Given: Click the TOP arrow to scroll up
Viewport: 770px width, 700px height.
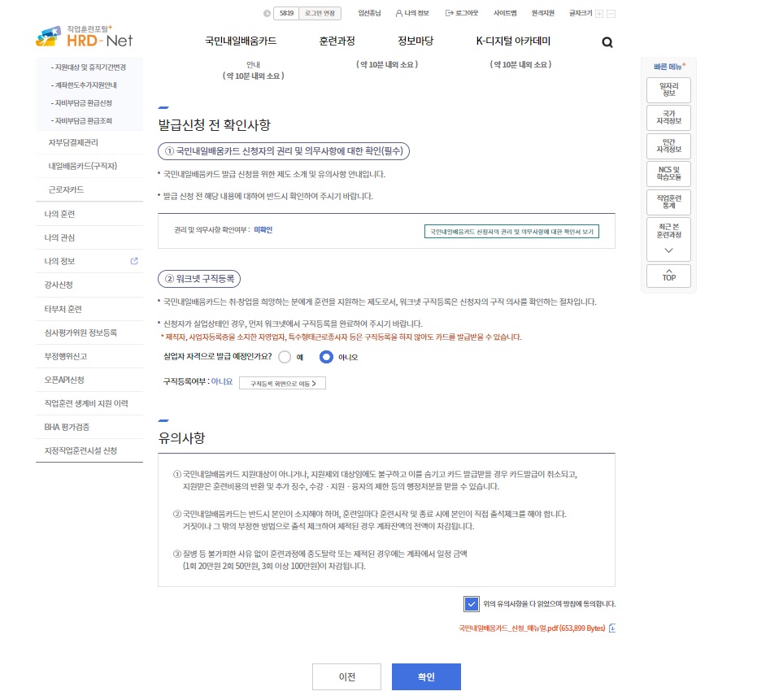Looking at the screenshot, I should pos(668,276).
